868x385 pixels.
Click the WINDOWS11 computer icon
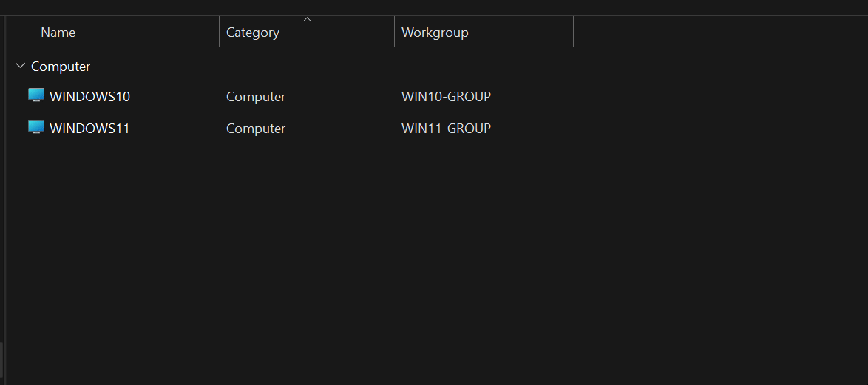pos(36,128)
